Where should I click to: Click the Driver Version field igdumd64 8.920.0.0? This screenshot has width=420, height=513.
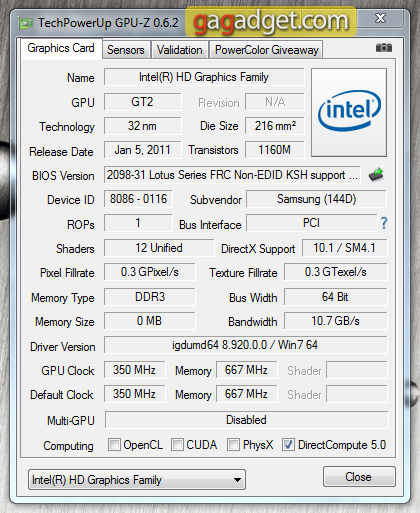[246, 345]
